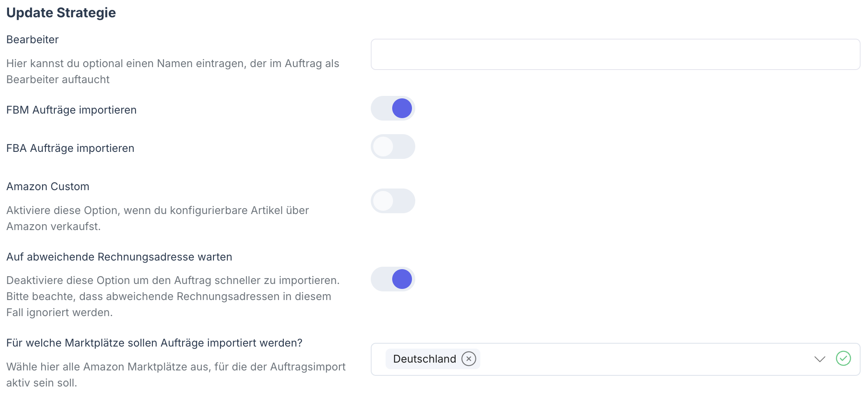
Task: Open the Marktplätze selection field
Action: [x=639, y=359]
